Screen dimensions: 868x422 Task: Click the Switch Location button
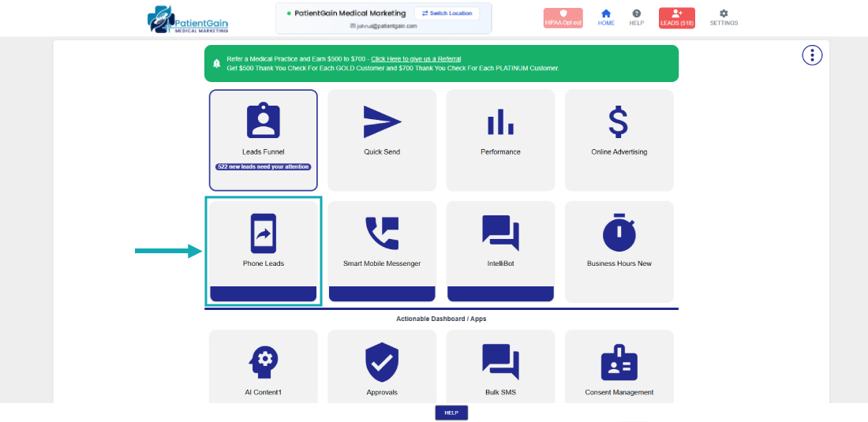[x=447, y=13]
